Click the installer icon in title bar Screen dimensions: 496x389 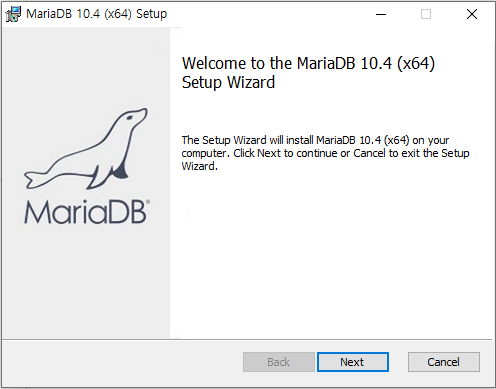point(13,14)
